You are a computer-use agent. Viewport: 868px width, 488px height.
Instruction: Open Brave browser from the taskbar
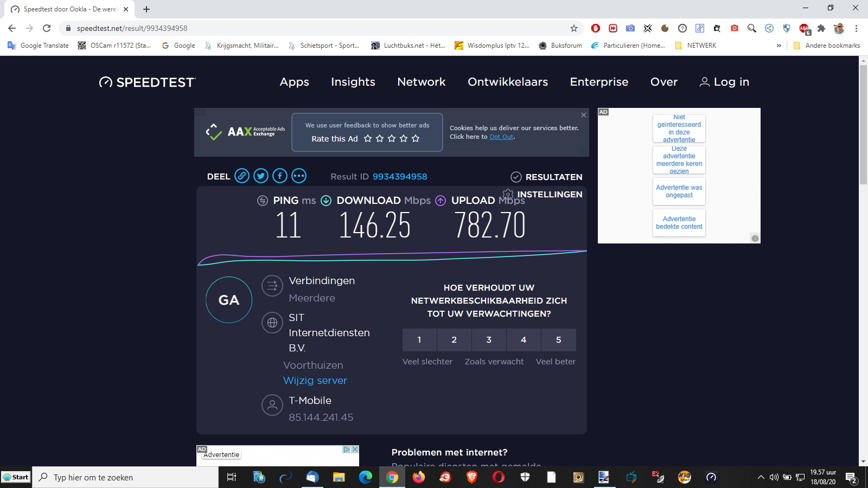coord(472,477)
